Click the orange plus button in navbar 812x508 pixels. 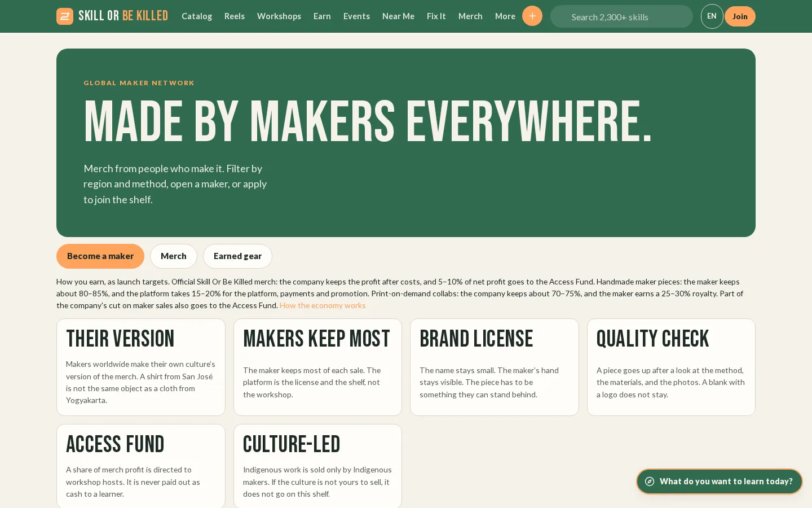point(532,16)
